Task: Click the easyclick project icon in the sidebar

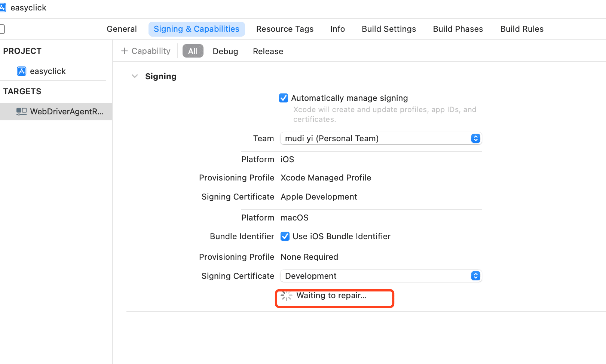Action: (x=22, y=71)
